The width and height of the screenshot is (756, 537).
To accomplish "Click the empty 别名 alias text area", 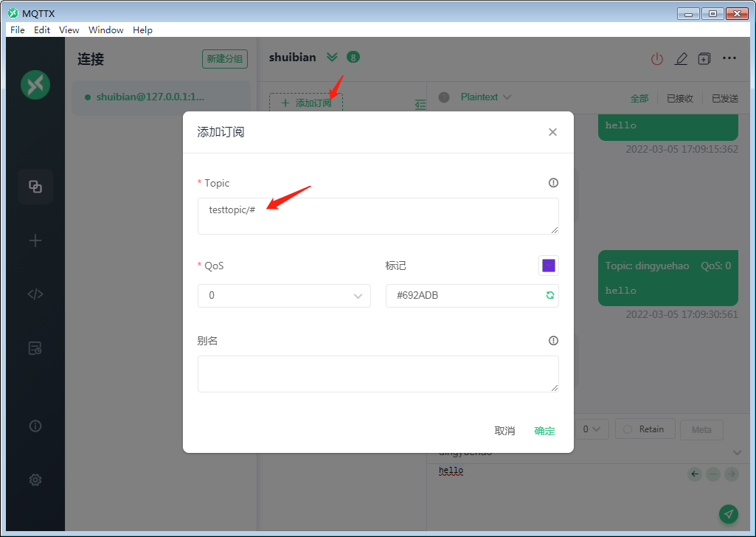I will (x=378, y=374).
